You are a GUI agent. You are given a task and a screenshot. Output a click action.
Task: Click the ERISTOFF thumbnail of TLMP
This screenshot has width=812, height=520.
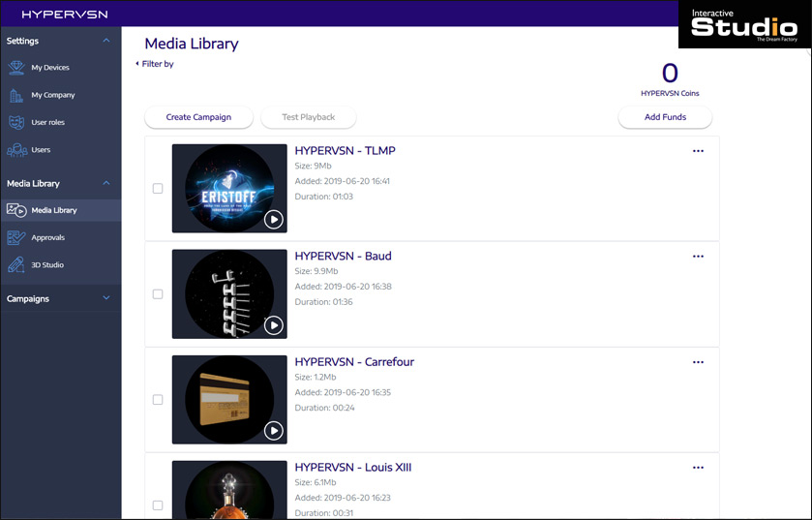[x=229, y=189]
